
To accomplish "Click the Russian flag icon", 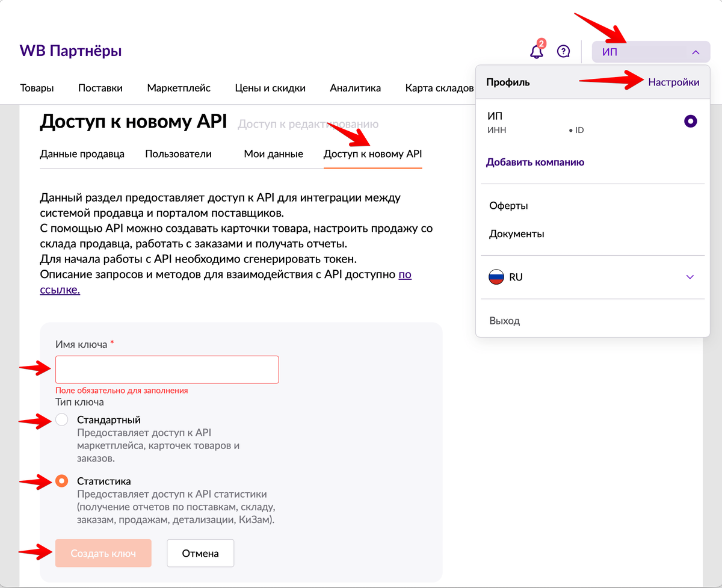I will [x=496, y=277].
